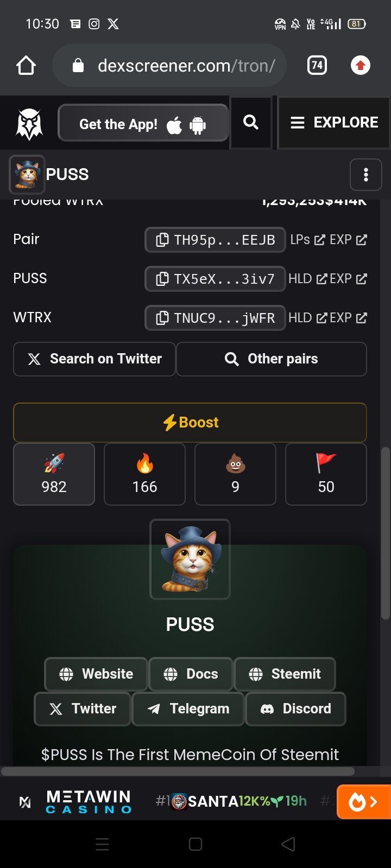Open the three-dot menu beside PUSS
Screen dimensions: 391x868
[x=366, y=175]
